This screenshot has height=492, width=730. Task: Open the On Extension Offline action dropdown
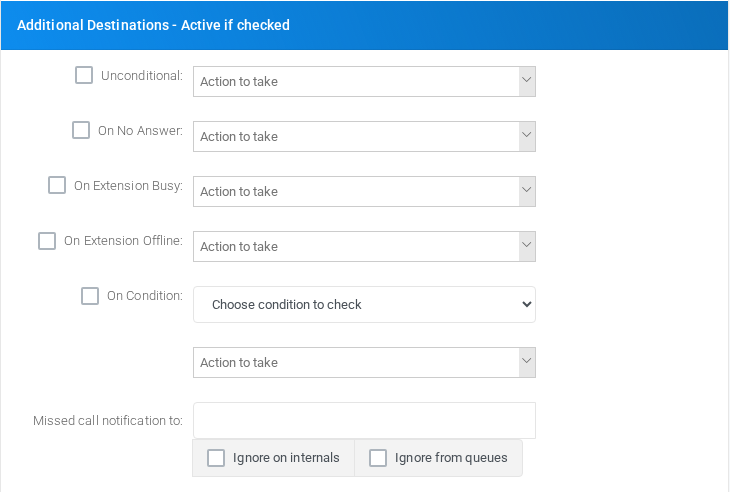(364, 246)
